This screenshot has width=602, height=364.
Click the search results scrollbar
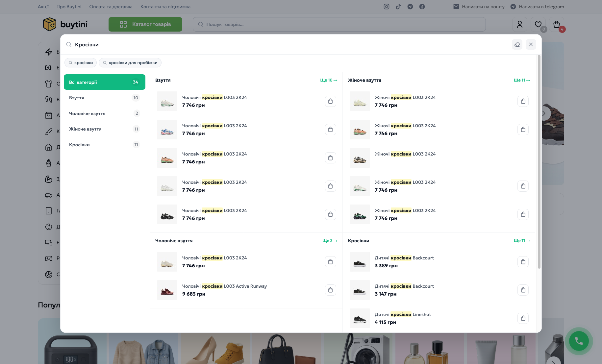pos(539,162)
